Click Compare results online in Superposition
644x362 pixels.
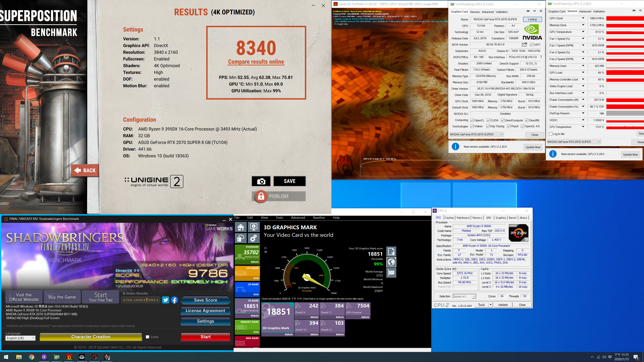256,62
